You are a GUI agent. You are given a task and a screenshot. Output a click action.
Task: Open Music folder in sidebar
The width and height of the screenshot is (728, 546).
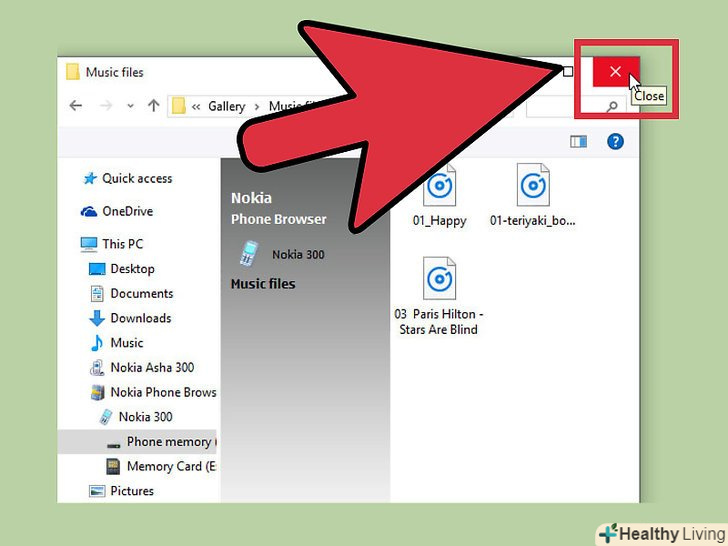[127, 343]
